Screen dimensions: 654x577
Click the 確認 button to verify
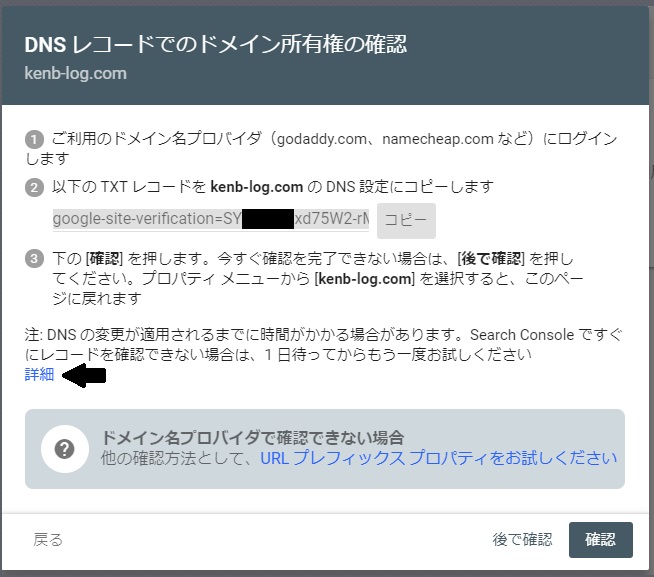[601, 539]
